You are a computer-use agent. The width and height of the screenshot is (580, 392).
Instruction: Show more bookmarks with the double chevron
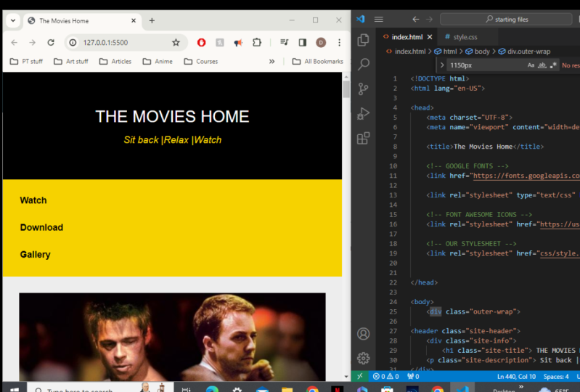coord(272,62)
